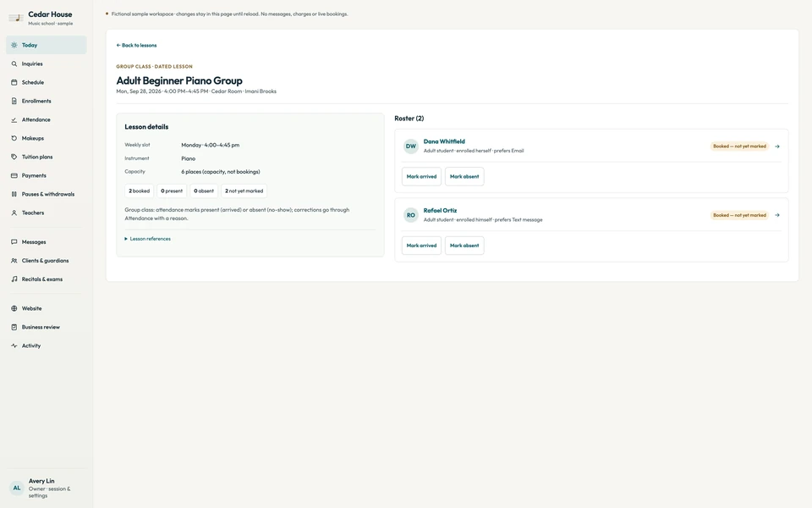Mark Dana Whitfield as arrived

point(421,177)
